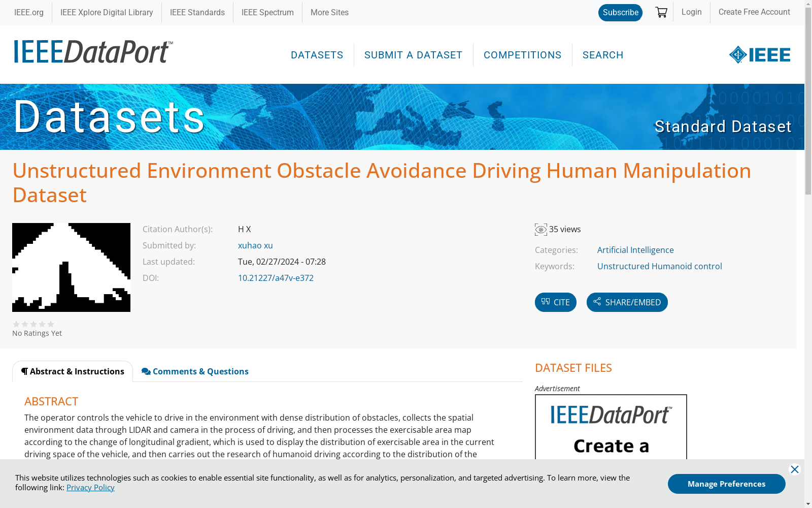Open Unstructured Humanoid control keyword link
This screenshot has height=508, width=812.
660,266
